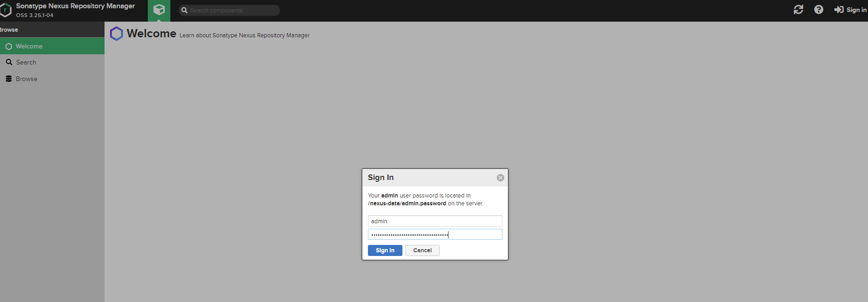Select Welcome in the left sidebar
868x302 pixels.
(x=29, y=46)
